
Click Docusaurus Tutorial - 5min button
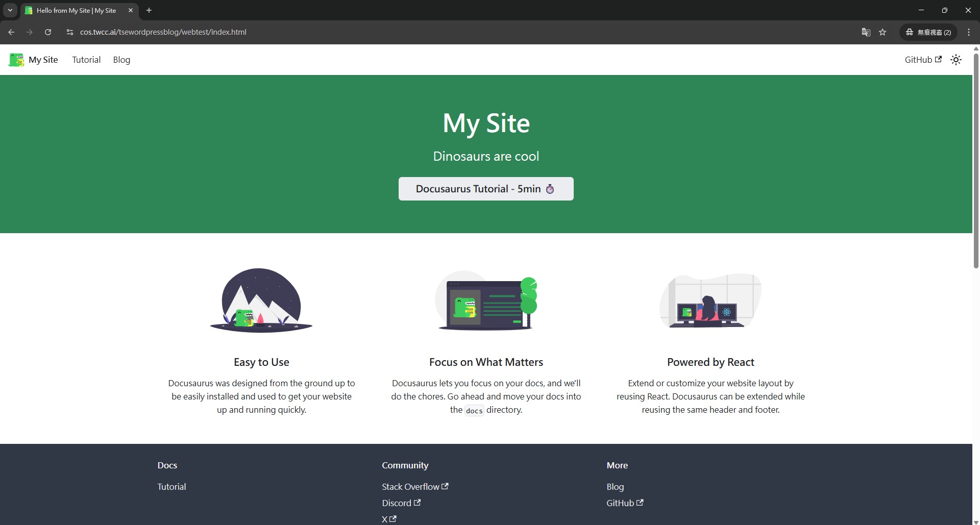tap(486, 189)
